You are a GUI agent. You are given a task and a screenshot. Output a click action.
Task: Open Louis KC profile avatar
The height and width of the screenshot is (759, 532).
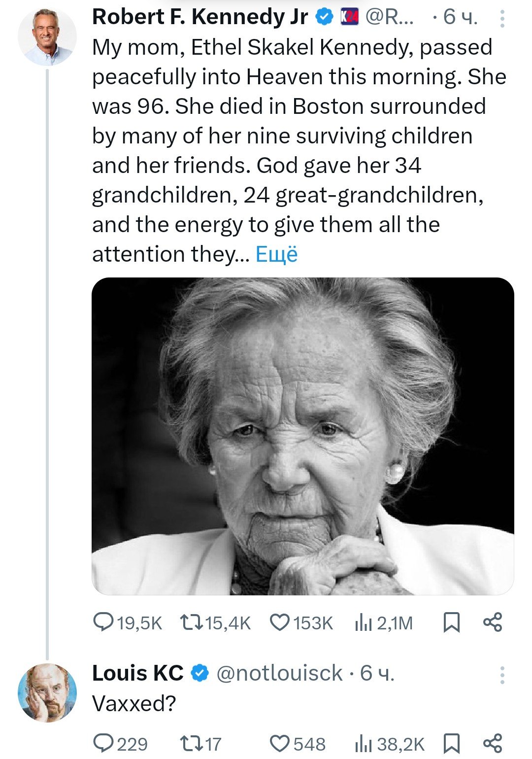pyautogui.click(x=47, y=693)
